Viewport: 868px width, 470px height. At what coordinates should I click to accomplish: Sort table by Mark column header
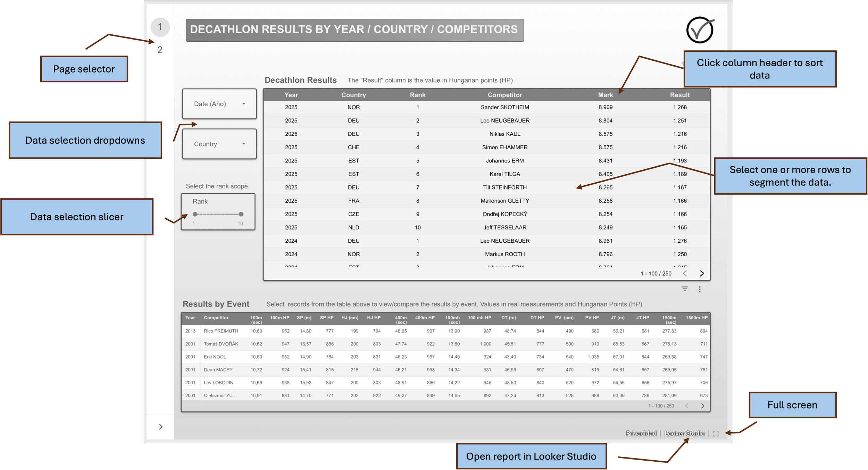(605, 95)
